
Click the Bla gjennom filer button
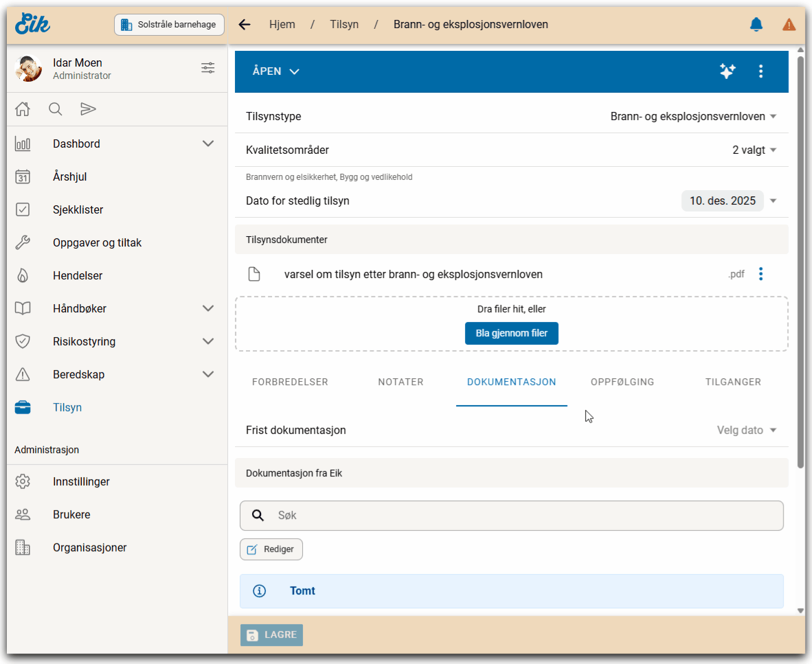coord(511,333)
